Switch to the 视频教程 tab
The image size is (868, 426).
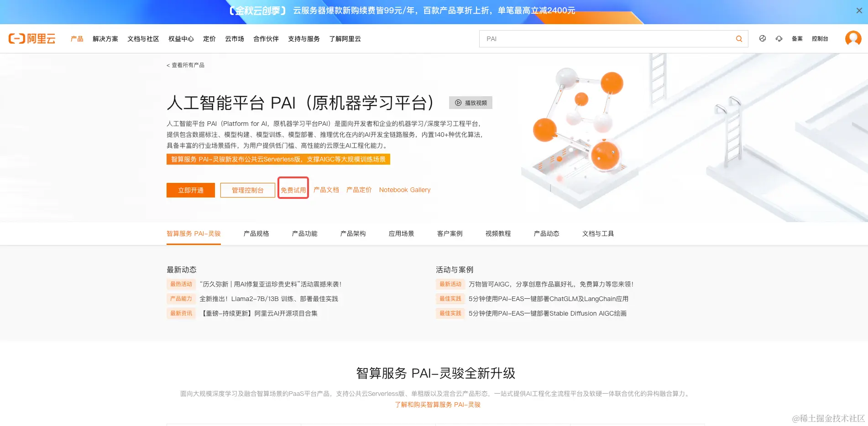click(498, 234)
